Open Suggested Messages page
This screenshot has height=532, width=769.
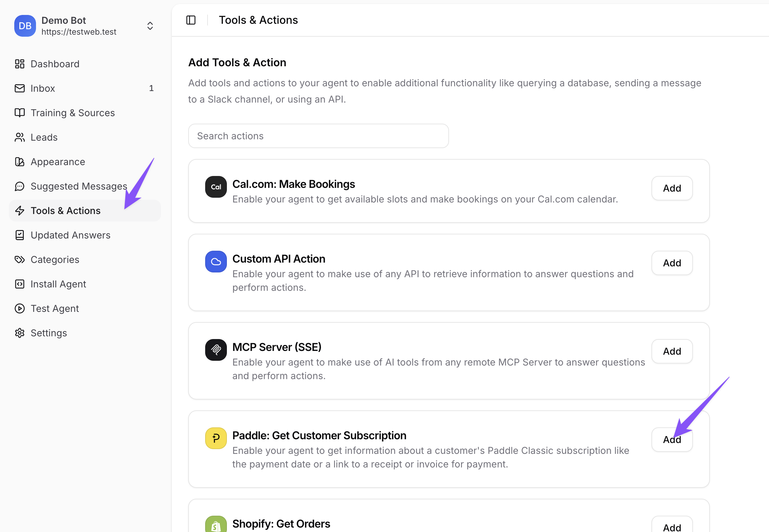[x=79, y=186]
